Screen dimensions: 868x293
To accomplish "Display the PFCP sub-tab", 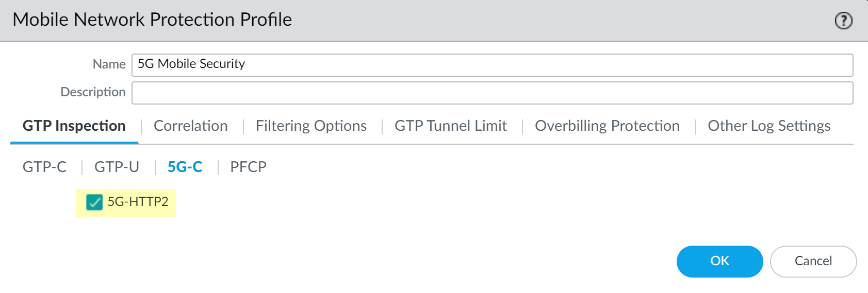I will point(248,167).
